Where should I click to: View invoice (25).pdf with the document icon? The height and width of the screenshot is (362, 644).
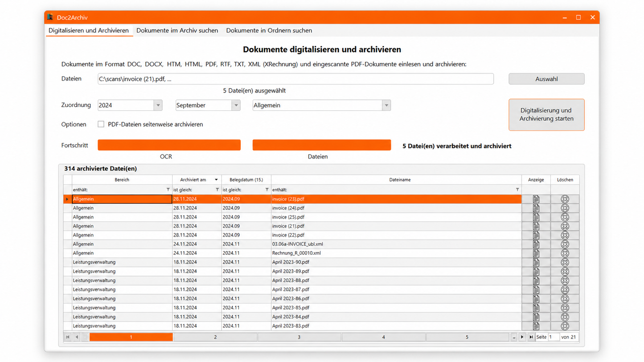click(536, 217)
